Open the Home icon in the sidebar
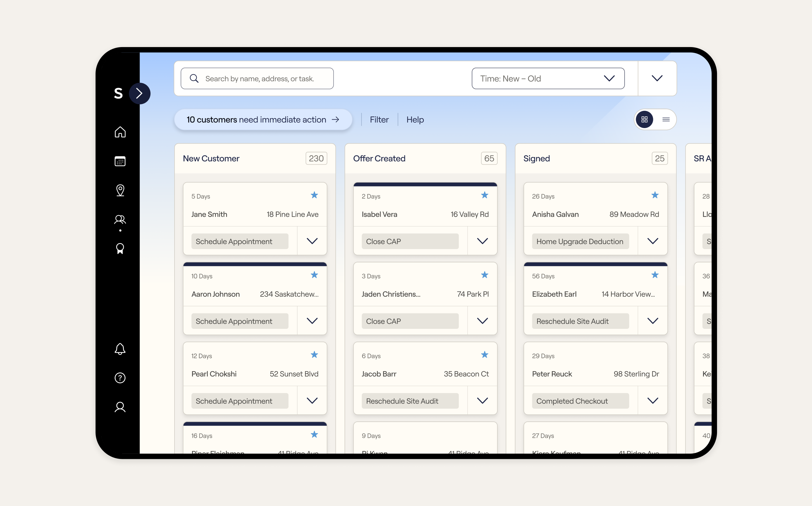Screen dimensions: 812x506 click(120, 132)
